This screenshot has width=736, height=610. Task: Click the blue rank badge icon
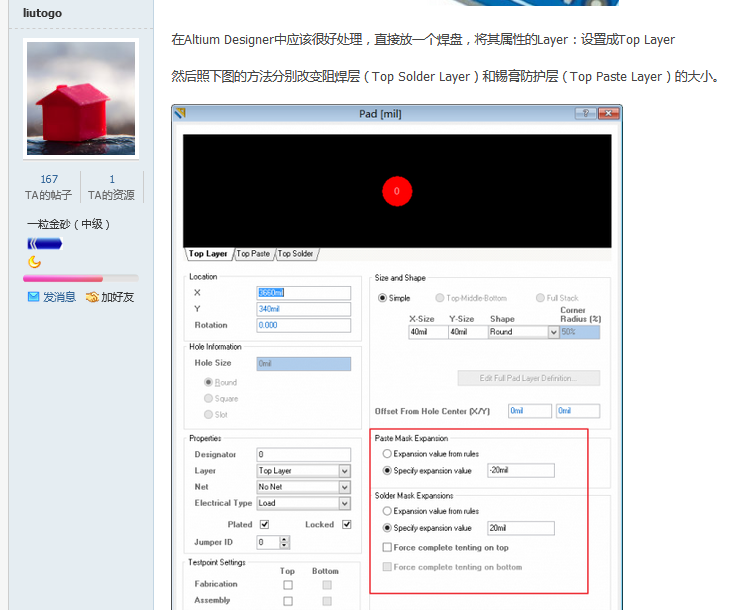(x=45, y=244)
